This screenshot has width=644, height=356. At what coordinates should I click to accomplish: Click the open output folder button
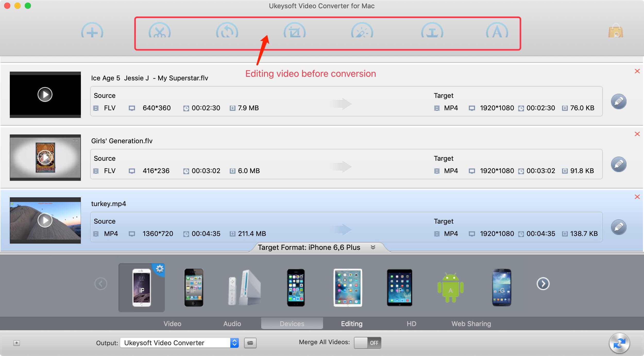click(250, 342)
